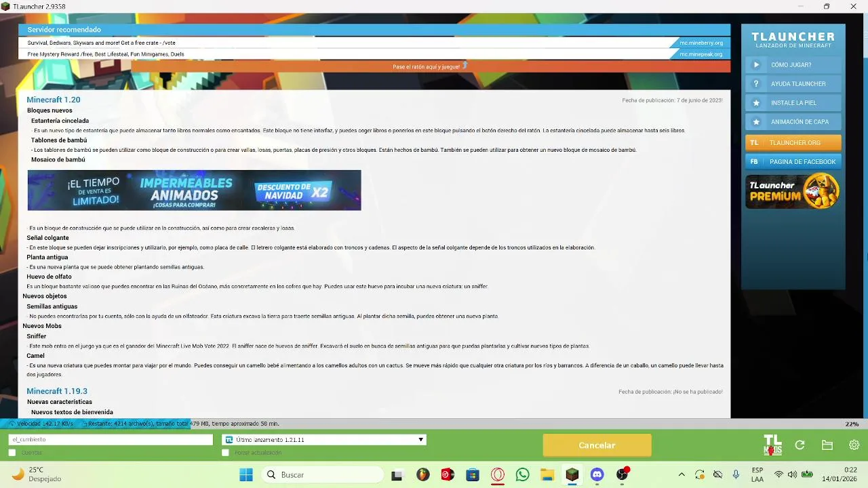
Task: Click the Wi-Fi tray icon
Action: 778,474
